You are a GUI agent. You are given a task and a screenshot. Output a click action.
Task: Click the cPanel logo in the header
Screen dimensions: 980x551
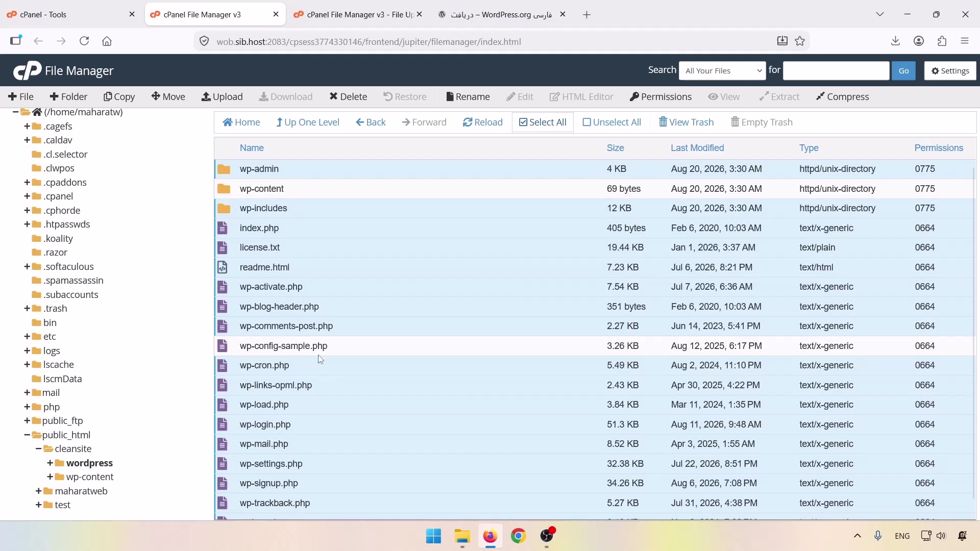click(28, 71)
